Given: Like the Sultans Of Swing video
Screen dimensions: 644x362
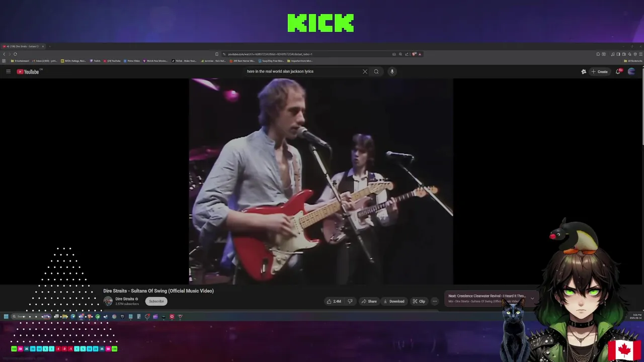Looking at the screenshot, I should (x=334, y=301).
